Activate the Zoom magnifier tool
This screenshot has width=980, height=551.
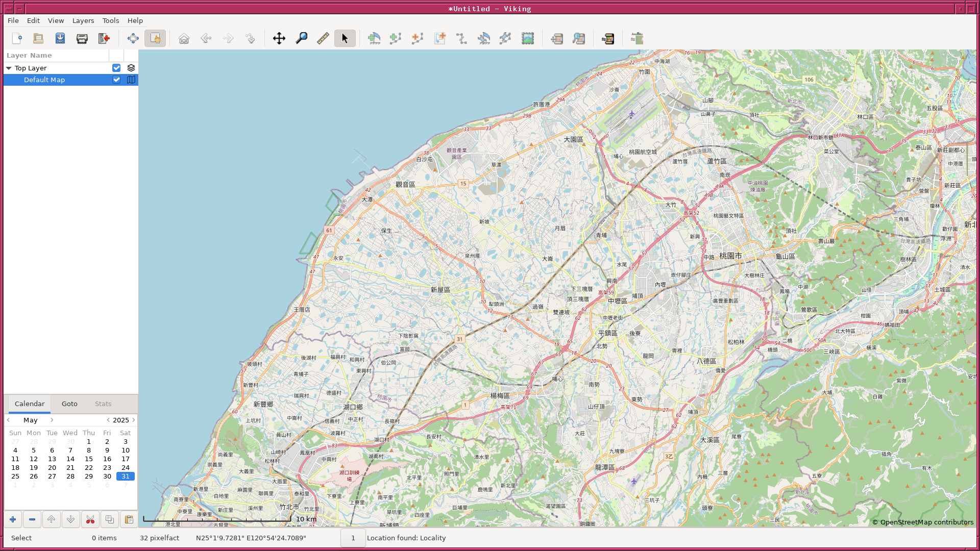click(x=301, y=38)
